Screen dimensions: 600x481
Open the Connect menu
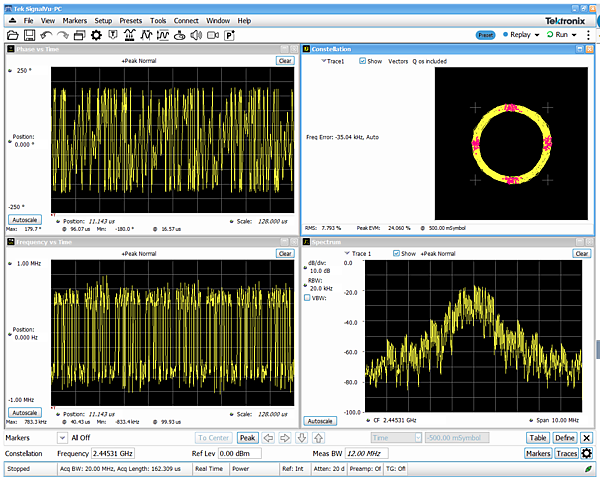[x=185, y=20]
